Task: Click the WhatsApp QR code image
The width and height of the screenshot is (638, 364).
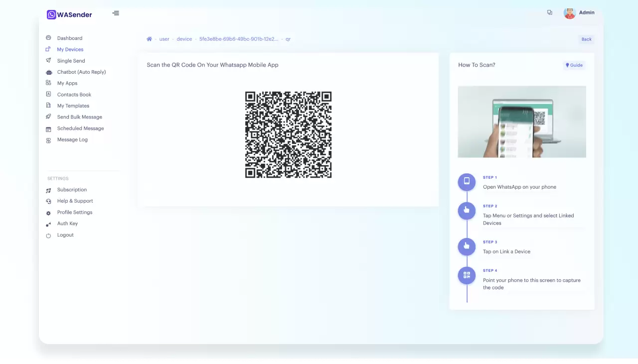Action: pos(288,134)
